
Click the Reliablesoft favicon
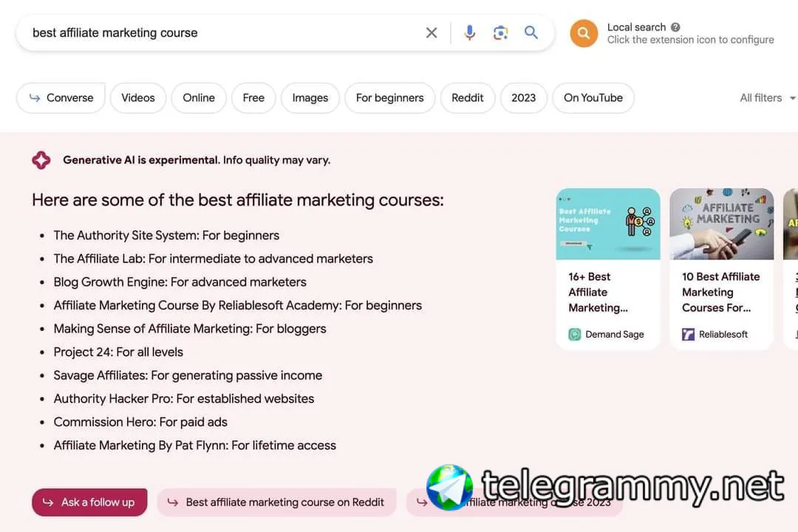(688, 335)
